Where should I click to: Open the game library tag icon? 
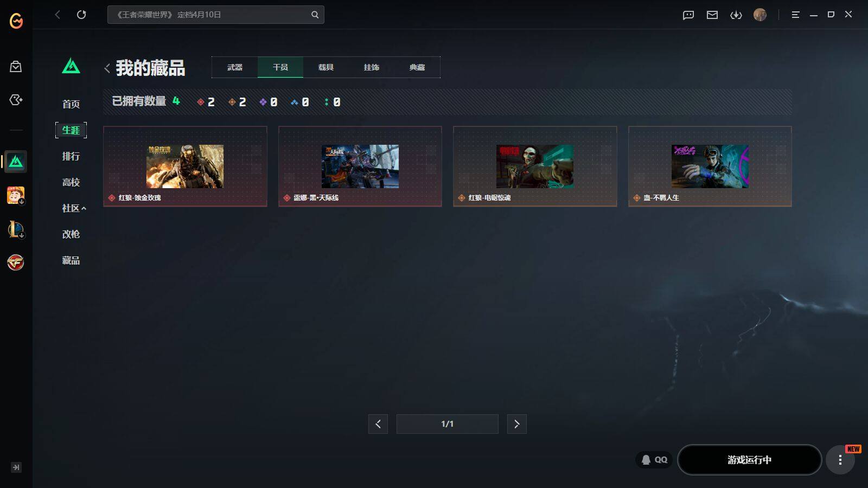(16, 100)
